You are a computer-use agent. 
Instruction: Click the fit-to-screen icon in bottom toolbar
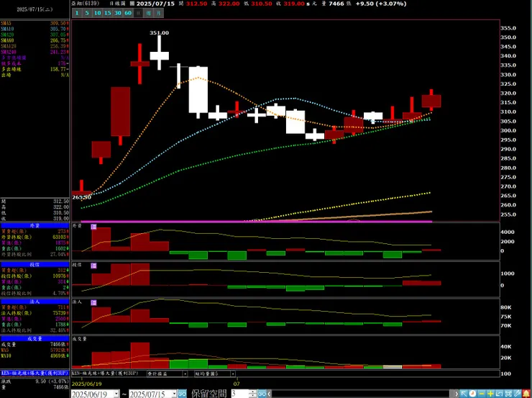pos(508,394)
